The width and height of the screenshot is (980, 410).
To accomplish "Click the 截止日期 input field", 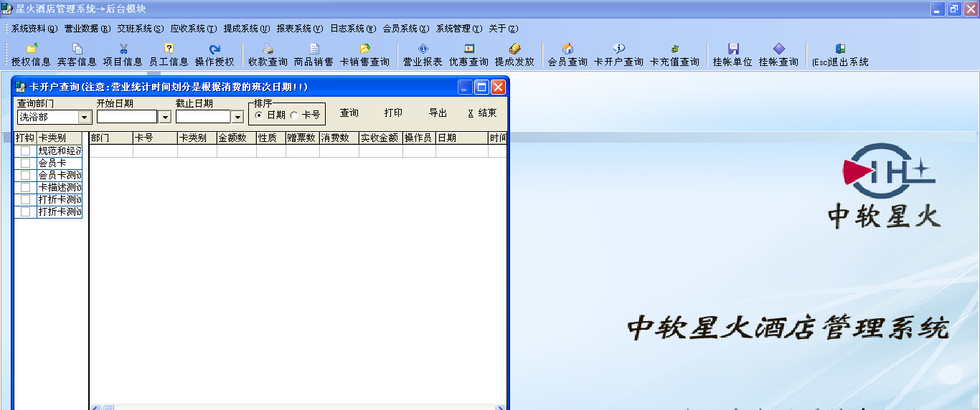I will pyautogui.click(x=203, y=117).
